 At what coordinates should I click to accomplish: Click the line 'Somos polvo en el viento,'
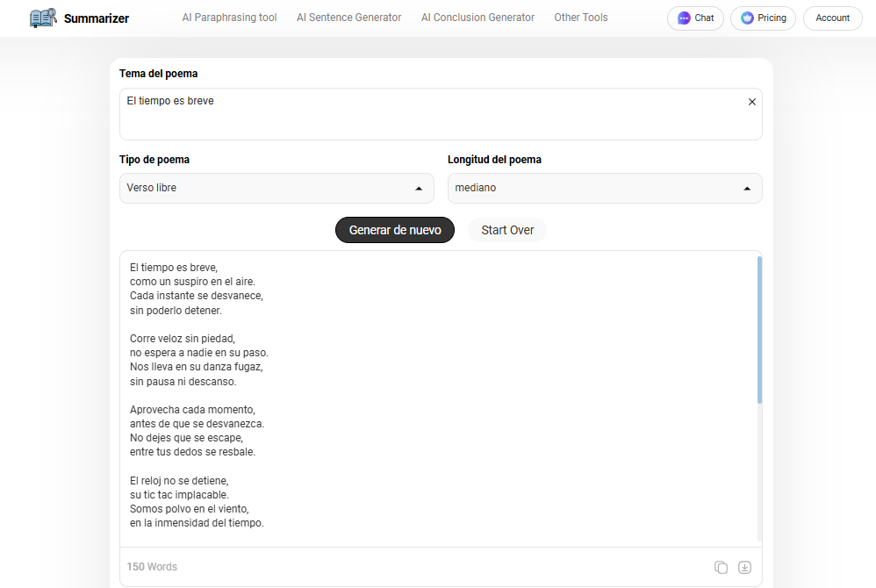[189, 509]
